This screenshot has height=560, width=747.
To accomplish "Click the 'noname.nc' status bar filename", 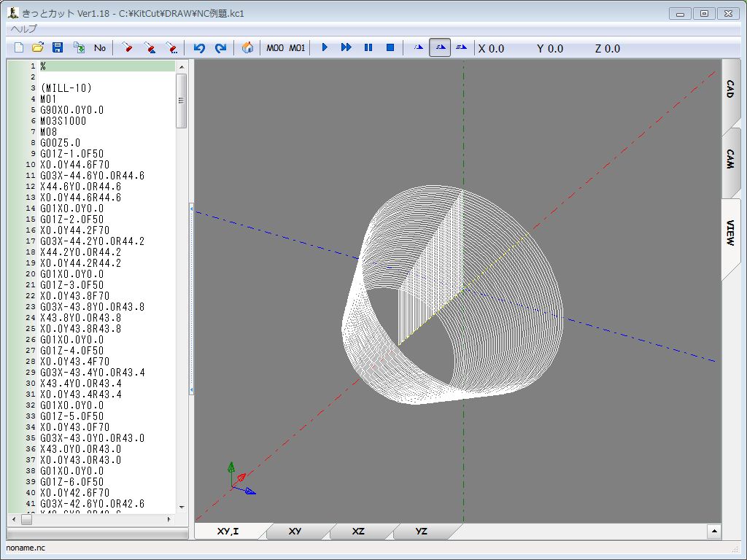I will tap(26, 548).
